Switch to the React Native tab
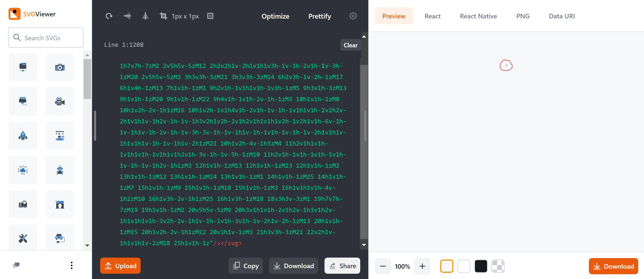The height and width of the screenshot is (279, 644). coord(478,16)
